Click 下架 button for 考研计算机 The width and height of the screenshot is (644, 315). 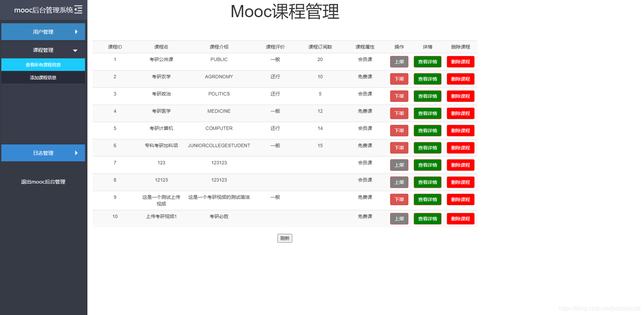click(x=399, y=130)
